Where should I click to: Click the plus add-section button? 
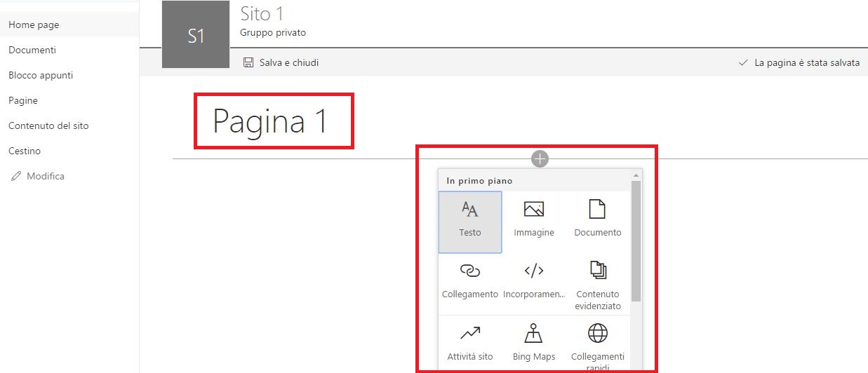(540, 159)
